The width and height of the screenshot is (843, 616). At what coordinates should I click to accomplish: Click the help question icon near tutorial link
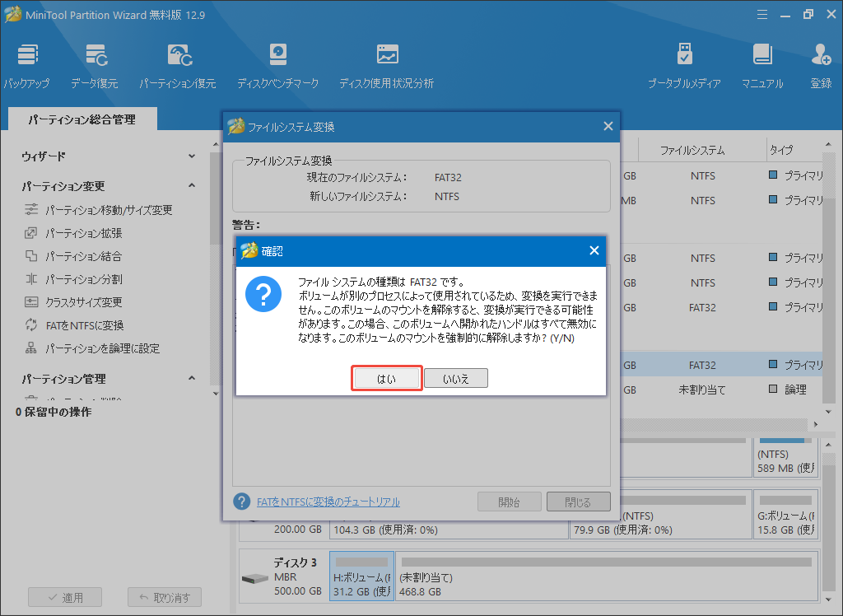(x=241, y=502)
